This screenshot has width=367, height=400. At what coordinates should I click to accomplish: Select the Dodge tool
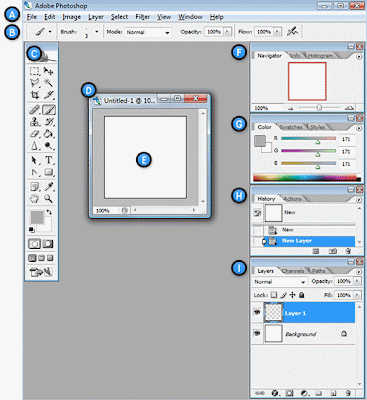pos(49,146)
